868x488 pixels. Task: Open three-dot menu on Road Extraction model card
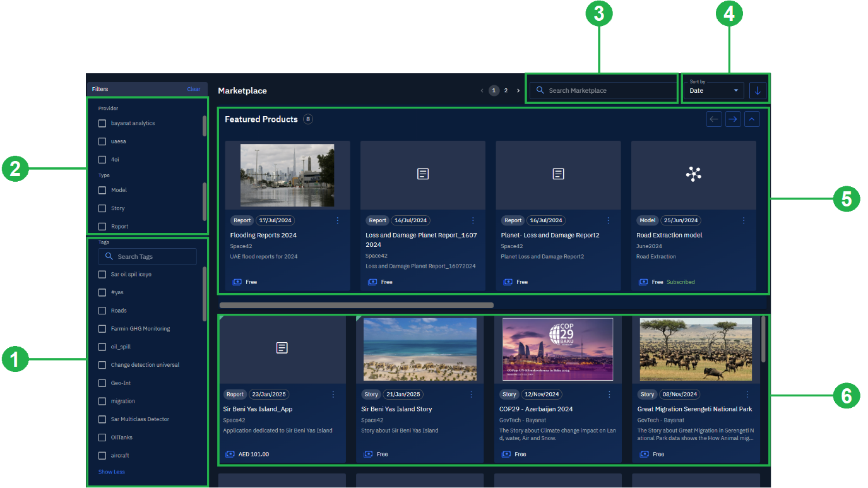point(744,220)
